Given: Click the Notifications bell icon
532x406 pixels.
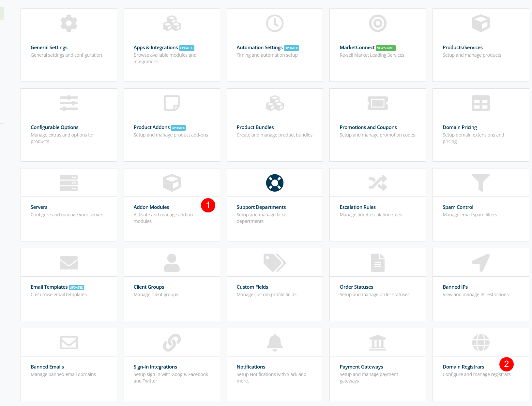Looking at the screenshot, I should click(x=275, y=342).
